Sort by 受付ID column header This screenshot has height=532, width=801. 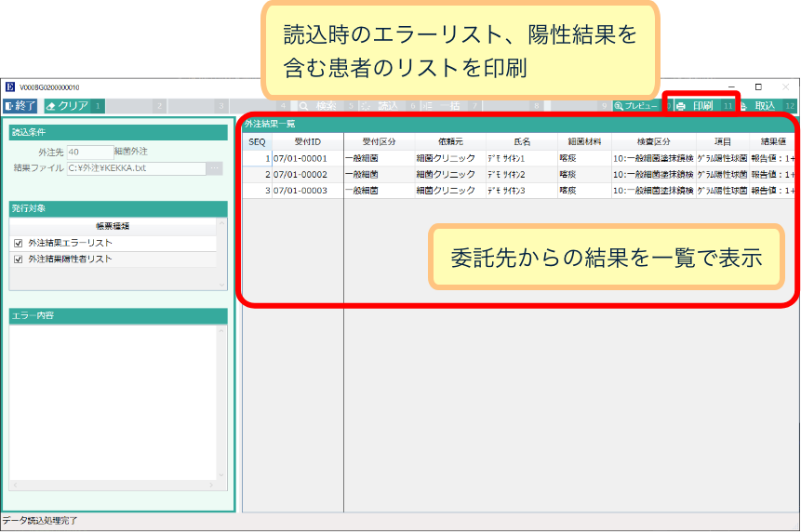click(307, 141)
